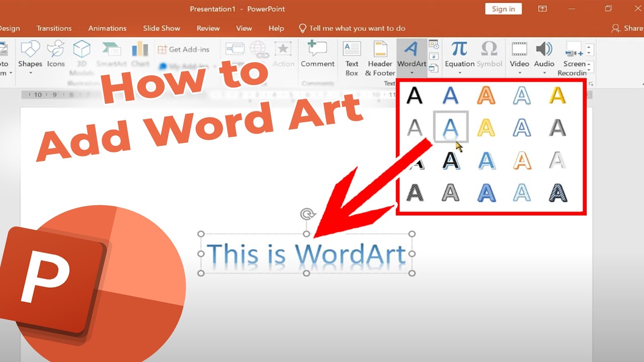
Task: Choose the dark striped WordArt, bottom-right
Action: coord(557,193)
